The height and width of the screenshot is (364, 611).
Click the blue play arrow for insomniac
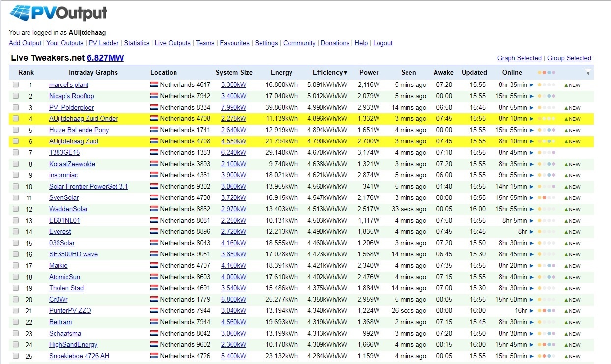(x=531, y=175)
